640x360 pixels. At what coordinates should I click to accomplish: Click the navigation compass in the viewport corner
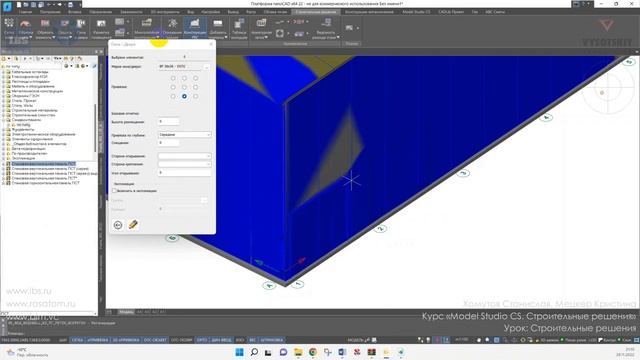coord(608,88)
